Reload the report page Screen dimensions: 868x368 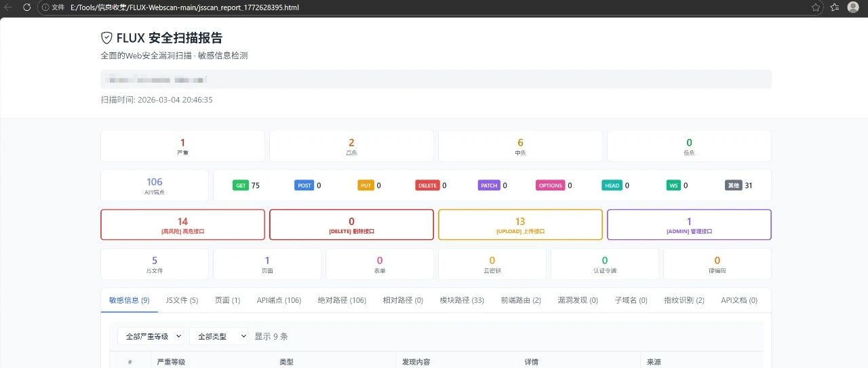(26, 7)
